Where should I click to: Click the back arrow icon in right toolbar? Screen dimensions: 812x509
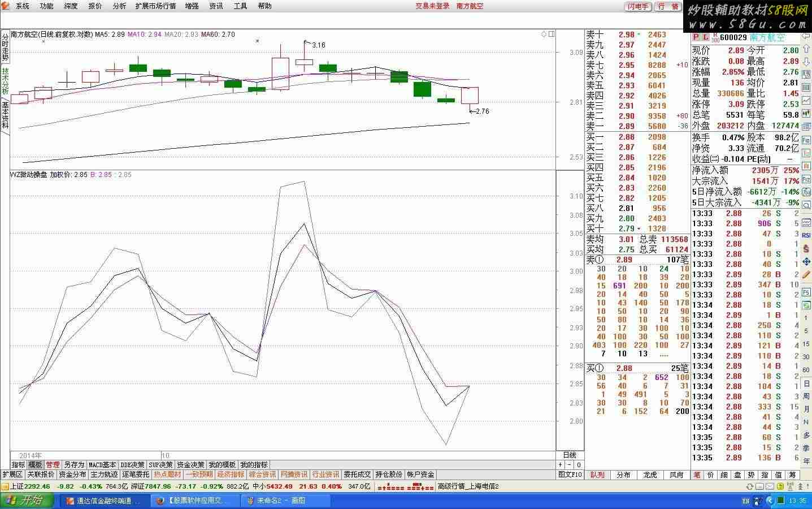click(x=806, y=36)
